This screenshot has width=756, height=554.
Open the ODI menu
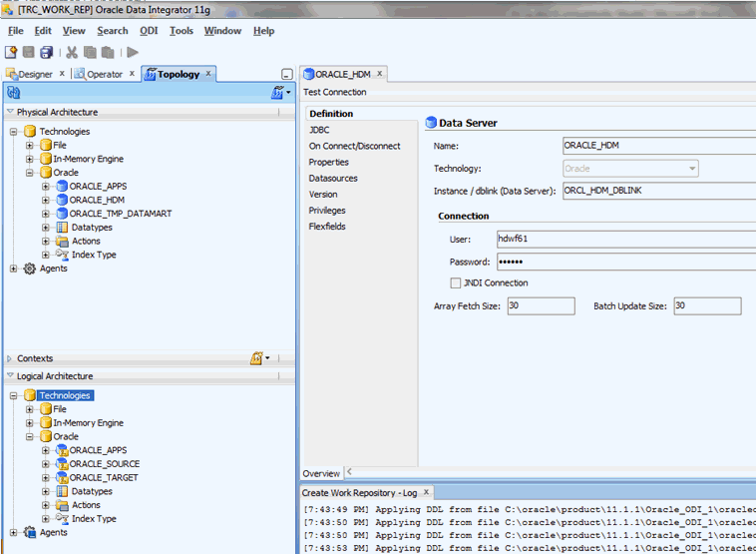149,31
